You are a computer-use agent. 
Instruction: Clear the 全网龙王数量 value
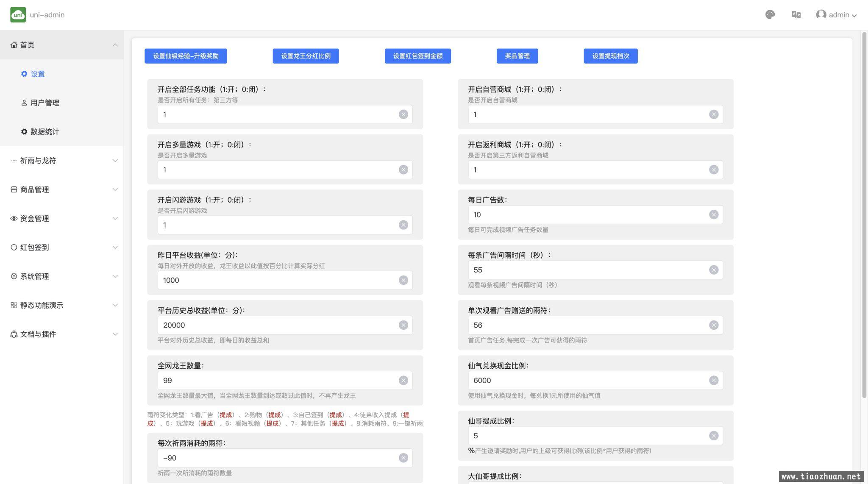pyautogui.click(x=403, y=381)
